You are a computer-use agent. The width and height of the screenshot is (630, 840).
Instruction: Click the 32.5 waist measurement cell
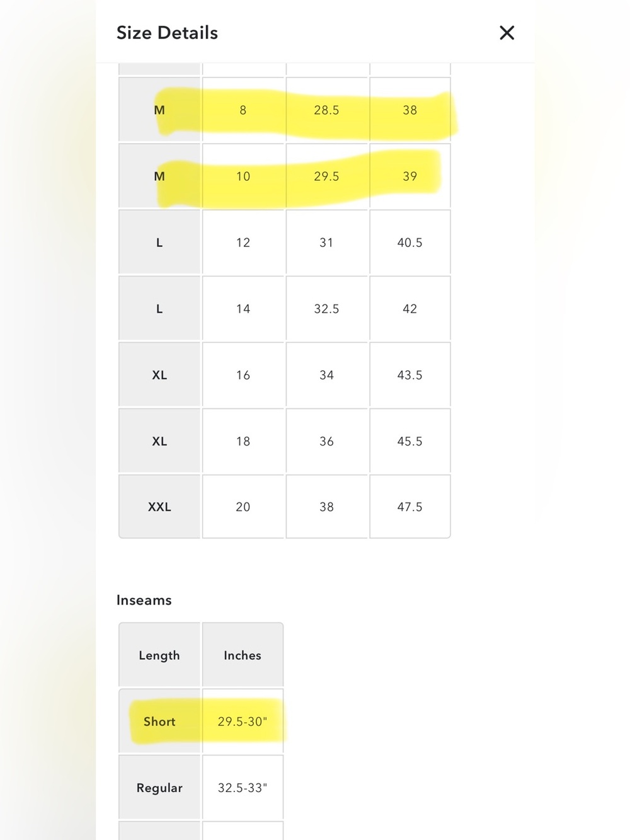click(x=326, y=309)
